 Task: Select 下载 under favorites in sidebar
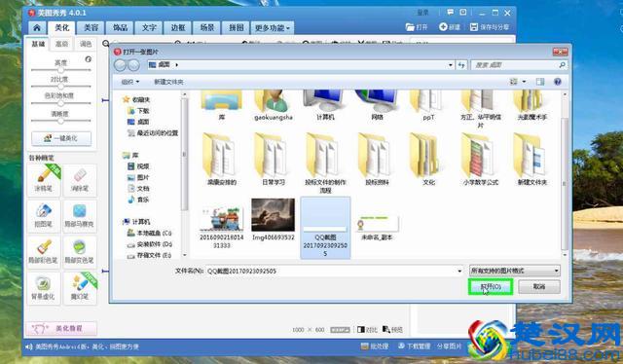[x=138, y=111]
